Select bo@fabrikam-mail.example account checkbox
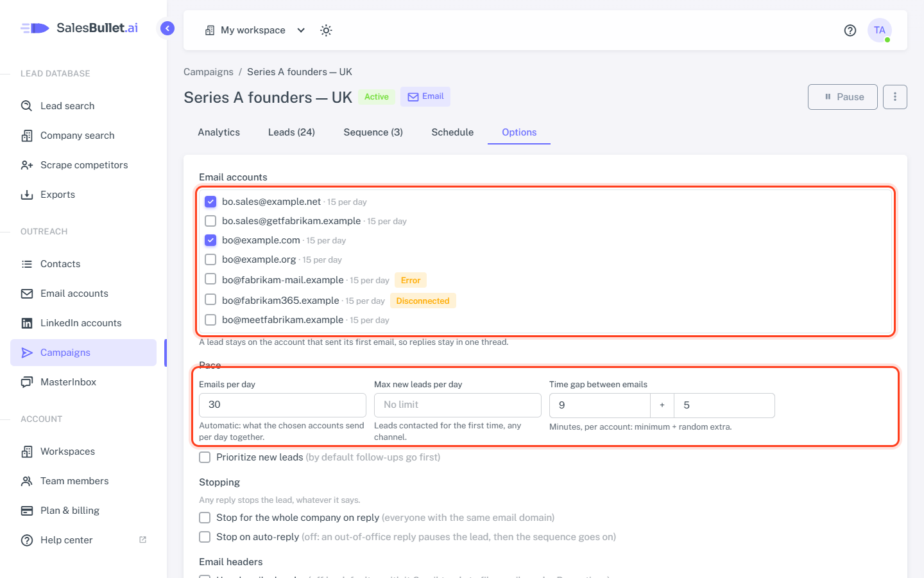Screen dimensions: 924x578 point(210,279)
